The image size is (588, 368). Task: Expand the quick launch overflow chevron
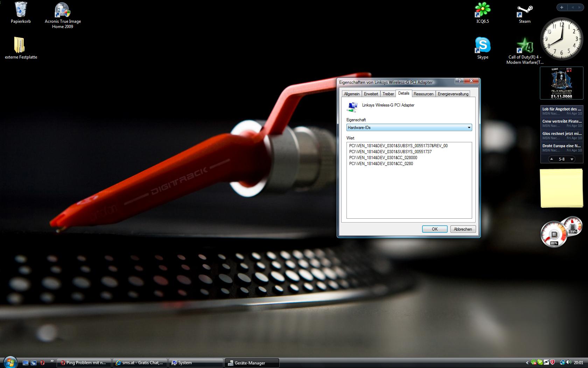point(52,361)
